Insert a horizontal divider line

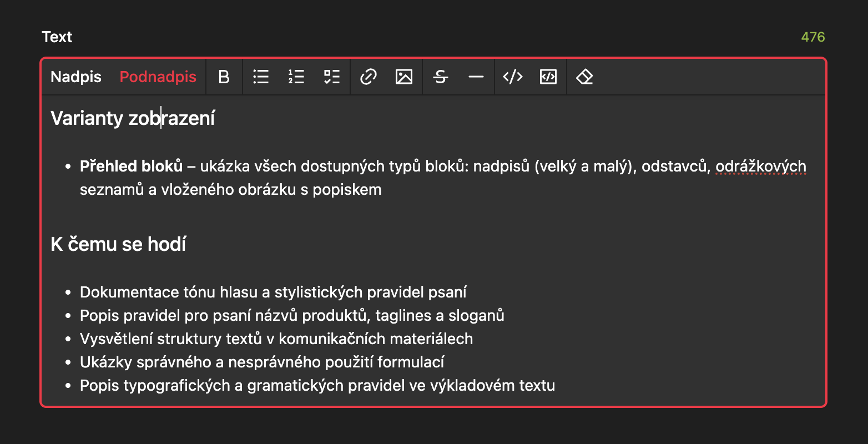[x=476, y=77]
